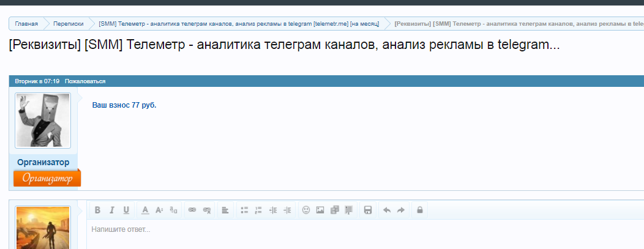Open font size options
The height and width of the screenshot is (249, 644).
point(159,210)
